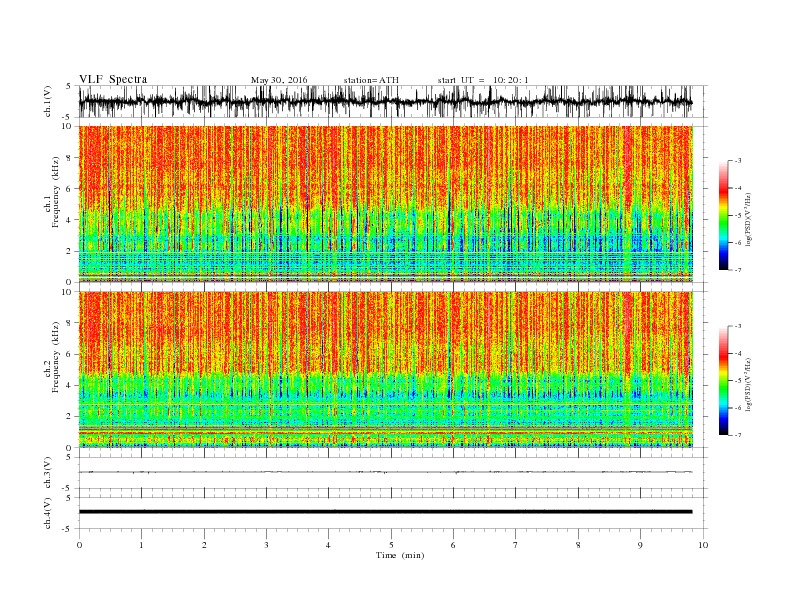Click the "6" kHz tick of ch.1 spectrogram
This screenshot has height=612, width=792.
[x=69, y=188]
